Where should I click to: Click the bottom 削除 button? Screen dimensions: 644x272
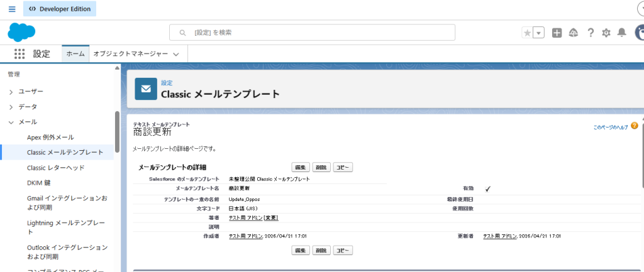[321, 250]
